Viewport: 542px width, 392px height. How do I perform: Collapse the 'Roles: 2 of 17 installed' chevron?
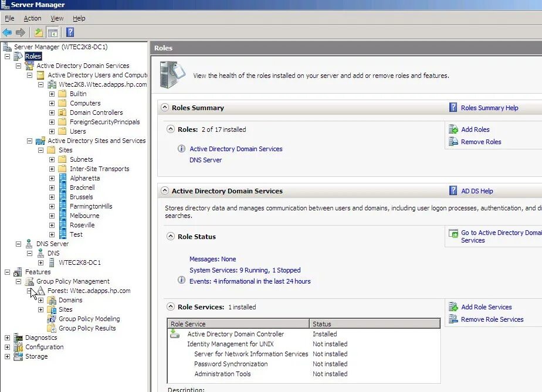coord(171,129)
